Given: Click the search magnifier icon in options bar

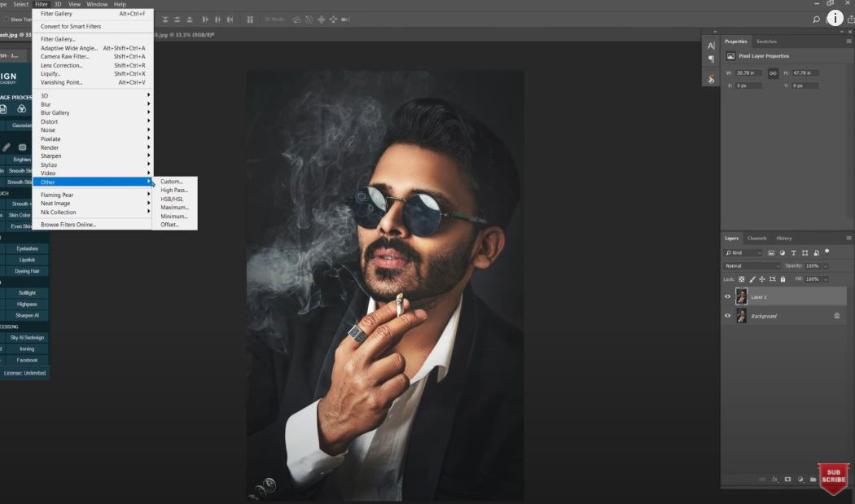Looking at the screenshot, I should point(816,19).
